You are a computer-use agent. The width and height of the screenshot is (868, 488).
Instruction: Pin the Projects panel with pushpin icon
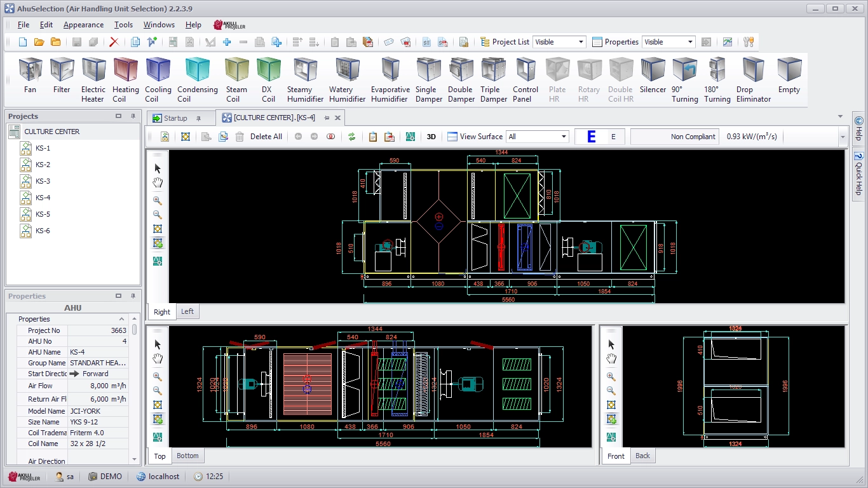tap(133, 116)
